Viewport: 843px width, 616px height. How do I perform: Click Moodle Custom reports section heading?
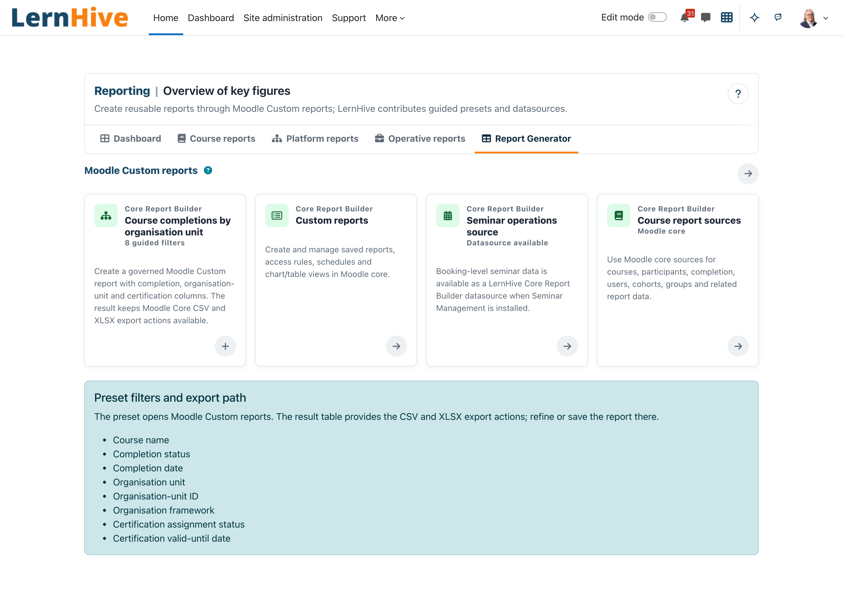(x=141, y=170)
